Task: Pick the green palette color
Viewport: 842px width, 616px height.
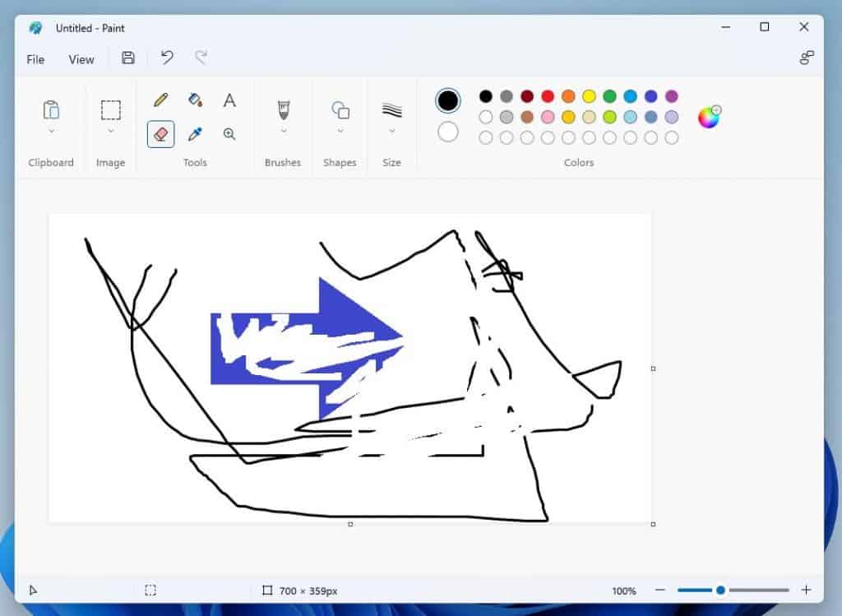Action: [609, 96]
